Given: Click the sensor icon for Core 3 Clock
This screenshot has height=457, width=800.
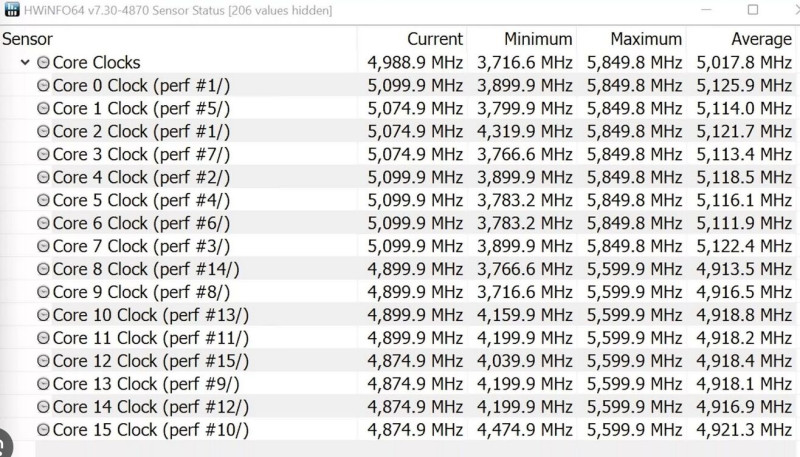Looking at the screenshot, I should pos(43,154).
